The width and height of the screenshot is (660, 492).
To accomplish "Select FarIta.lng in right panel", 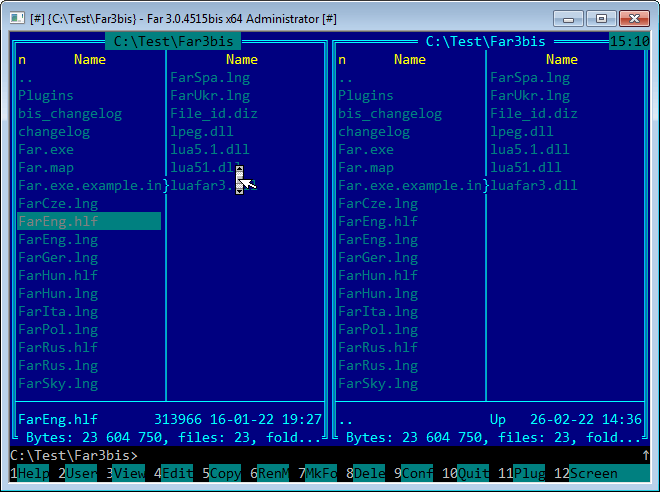I will tap(378, 311).
